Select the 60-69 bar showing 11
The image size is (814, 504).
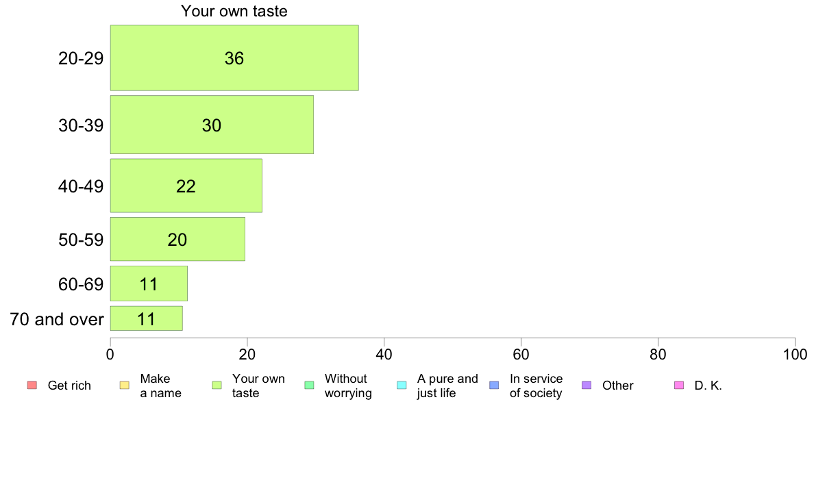coord(149,283)
